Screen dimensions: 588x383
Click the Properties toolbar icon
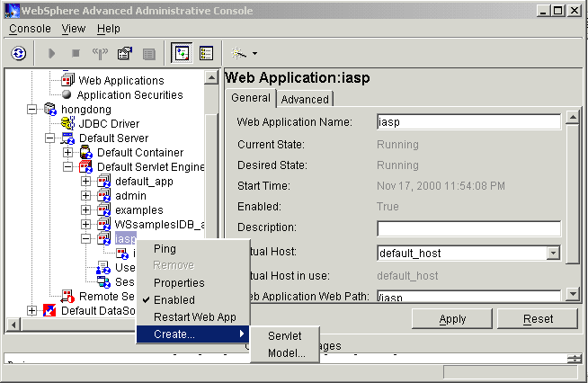pos(125,53)
